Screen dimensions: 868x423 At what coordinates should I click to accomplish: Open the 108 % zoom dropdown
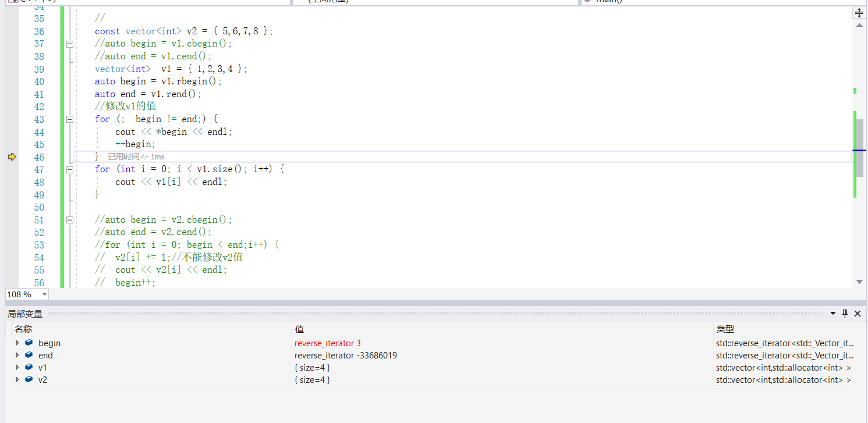point(45,295)
